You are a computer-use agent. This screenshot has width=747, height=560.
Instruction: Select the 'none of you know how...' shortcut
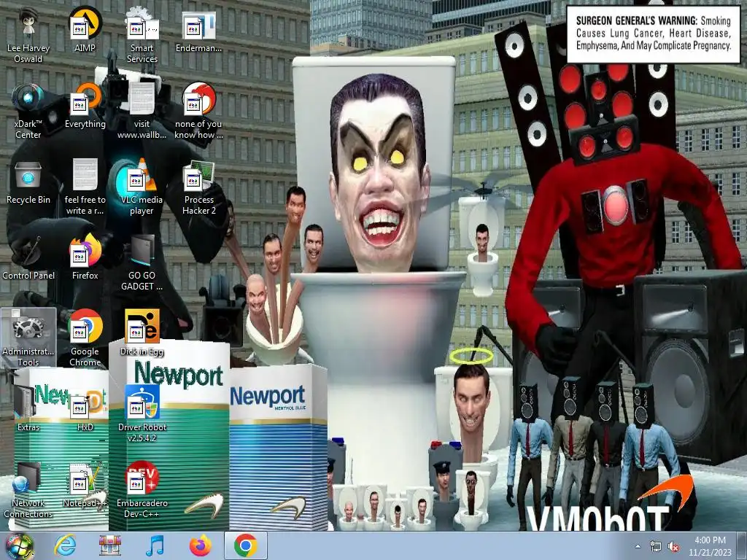point(198,112)
